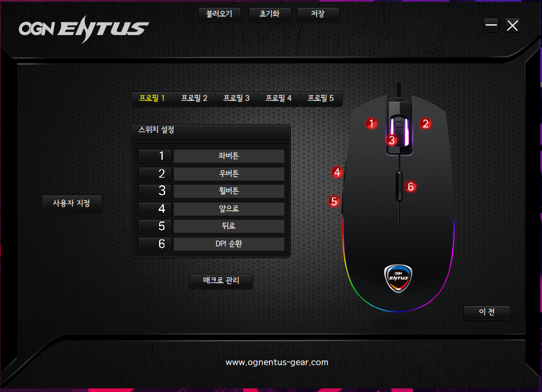Open assignment for 우버튼 switch 2
This screenshot has width=542, height=392.
pos(229,173)
